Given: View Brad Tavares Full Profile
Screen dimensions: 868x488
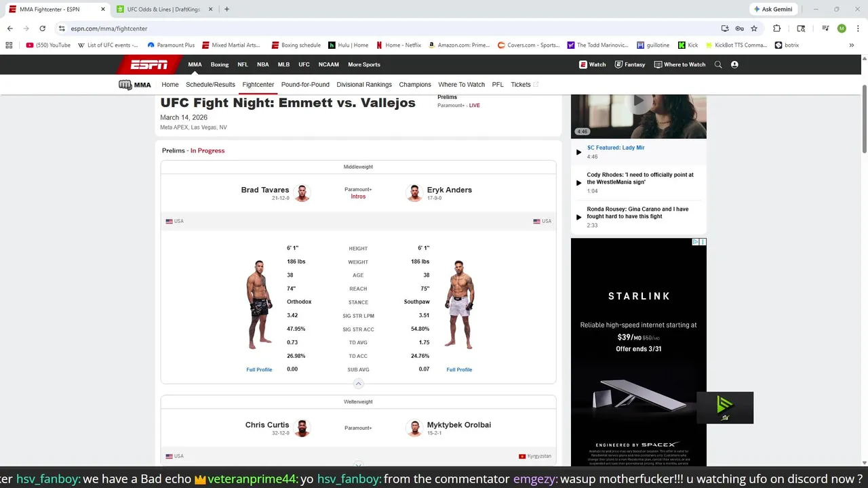Looking at the screenshot, I should [259, 369].
